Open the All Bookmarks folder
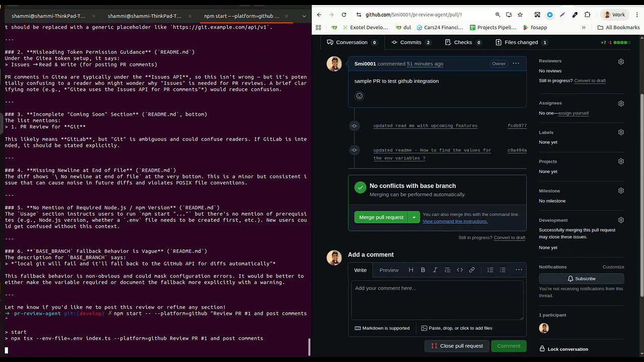The height and width of the screenshot is (362, 644). point(618,28)
